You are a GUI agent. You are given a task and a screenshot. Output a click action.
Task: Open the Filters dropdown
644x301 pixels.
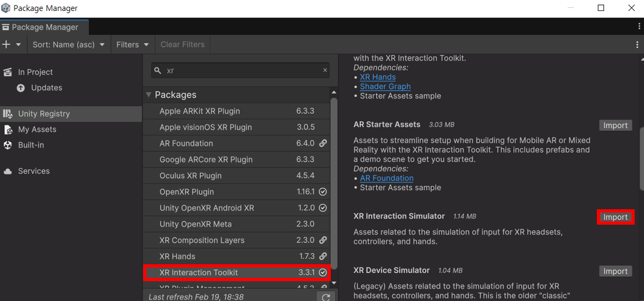click(133, 44)
